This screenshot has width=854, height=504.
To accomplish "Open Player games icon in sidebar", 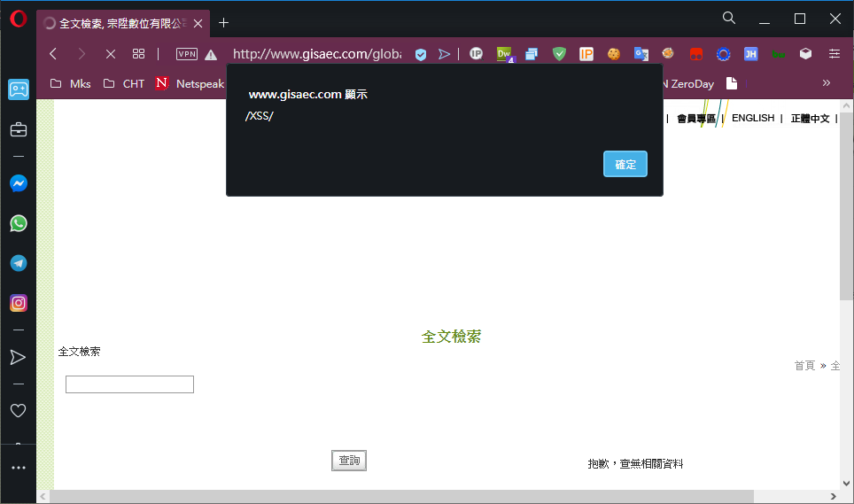I will [x=19, y=89].
